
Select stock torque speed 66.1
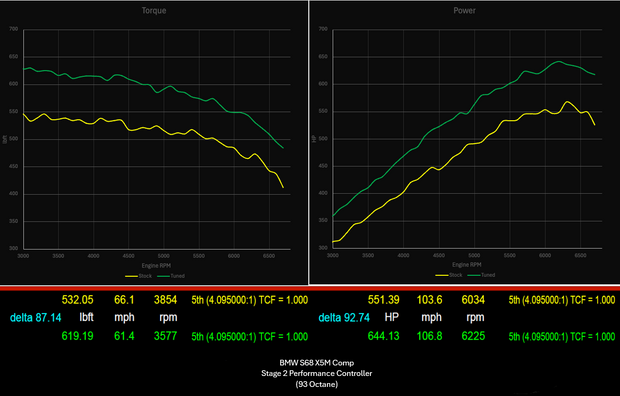[x=124, y=300]
